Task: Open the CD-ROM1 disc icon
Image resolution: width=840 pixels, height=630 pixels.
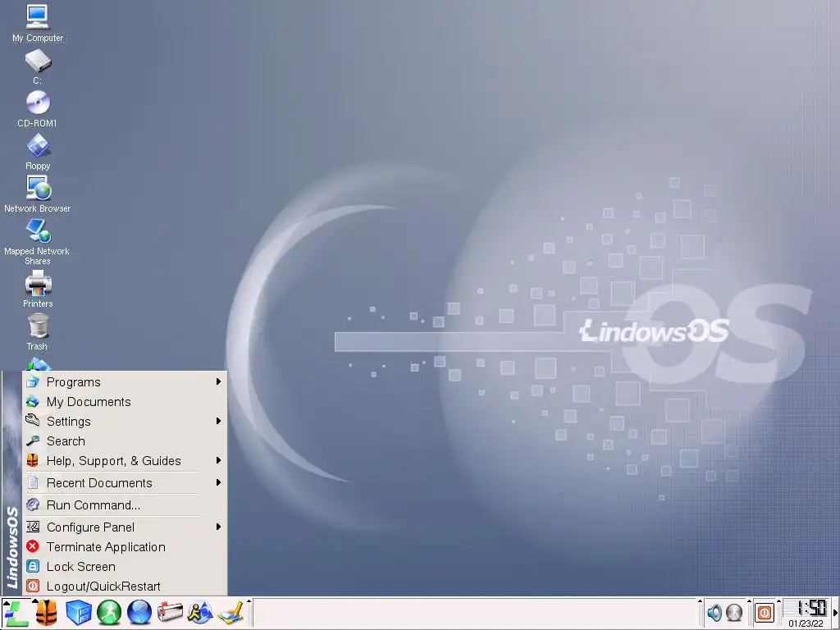Action: click(38, 109)
